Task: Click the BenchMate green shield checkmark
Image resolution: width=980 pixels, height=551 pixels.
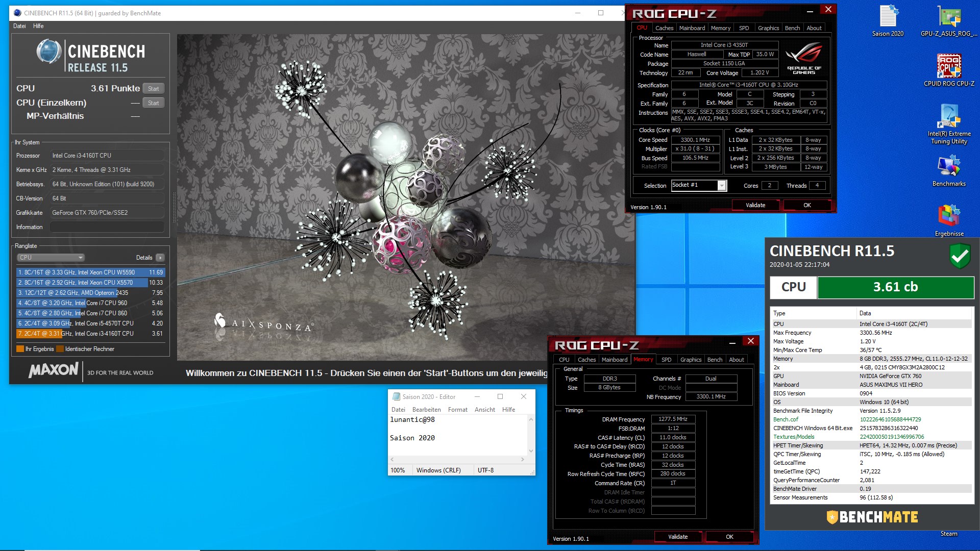Action: point(960,256)
